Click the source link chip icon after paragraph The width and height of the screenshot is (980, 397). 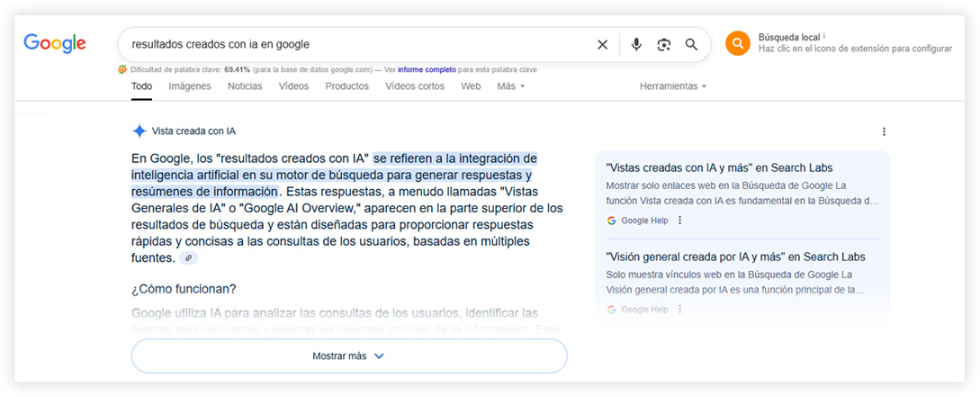(x=188, y=258)
